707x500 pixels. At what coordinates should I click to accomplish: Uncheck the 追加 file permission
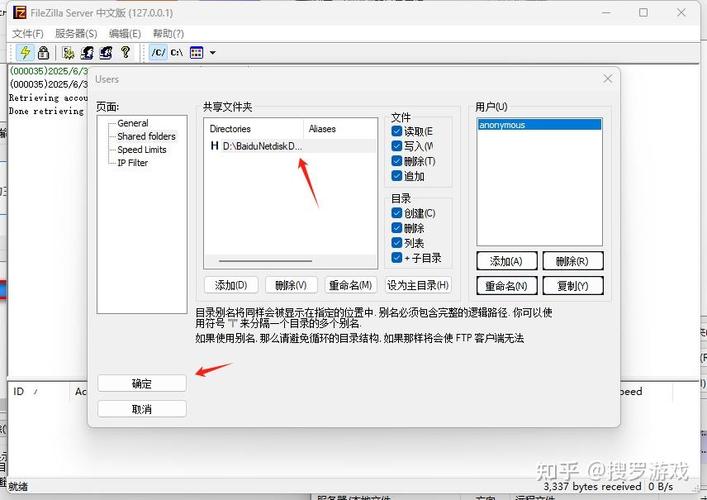coord(397,176)
